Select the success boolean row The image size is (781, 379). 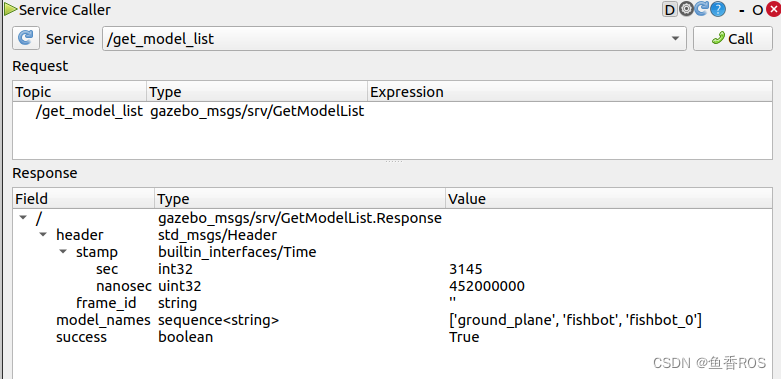click(x=392, y=337)
